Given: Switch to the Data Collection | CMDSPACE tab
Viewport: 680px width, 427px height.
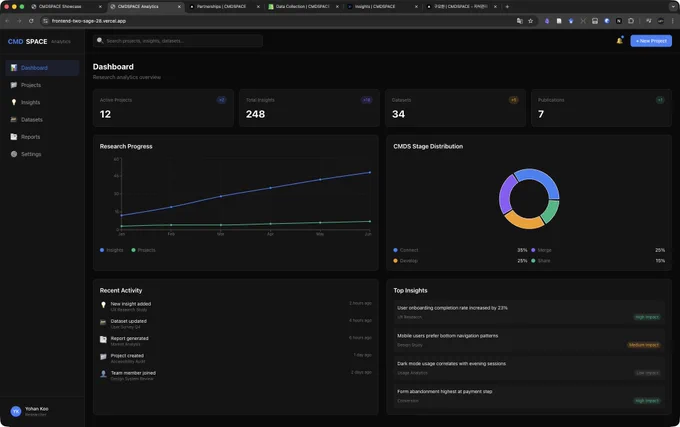Looking at the screenshot, I should pyautogui.click(x=302, y=7).
